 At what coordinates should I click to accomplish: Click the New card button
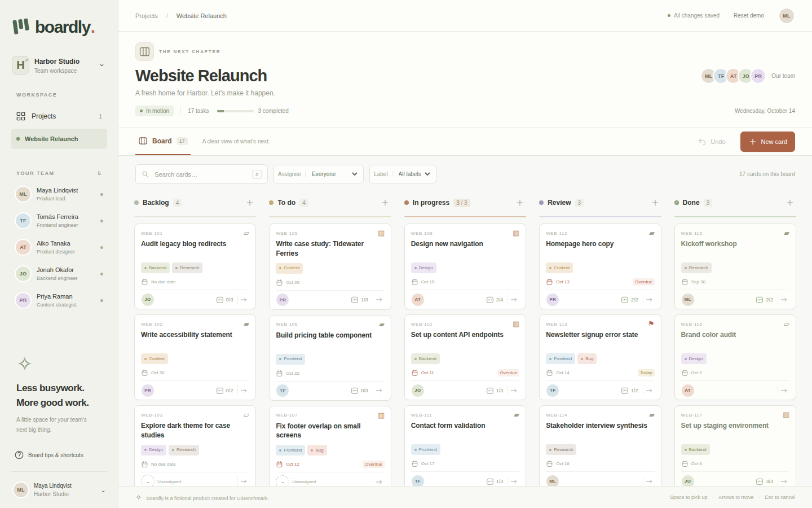pyautogui.click(x=767, y=142)
